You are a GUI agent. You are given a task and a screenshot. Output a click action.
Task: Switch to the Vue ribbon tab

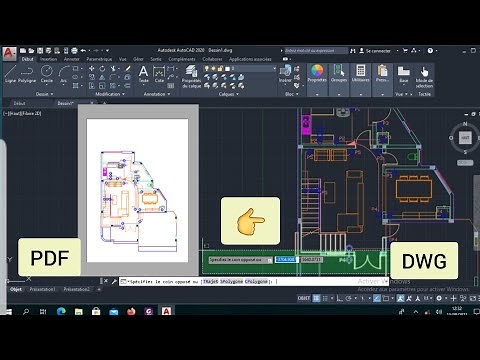click(x=123, y=59)
